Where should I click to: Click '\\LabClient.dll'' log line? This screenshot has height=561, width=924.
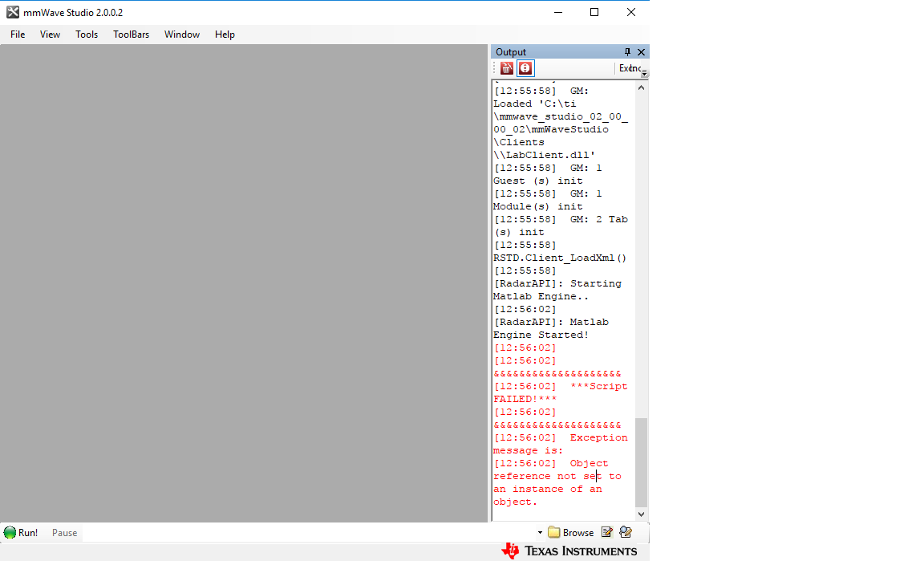(545, 155)
